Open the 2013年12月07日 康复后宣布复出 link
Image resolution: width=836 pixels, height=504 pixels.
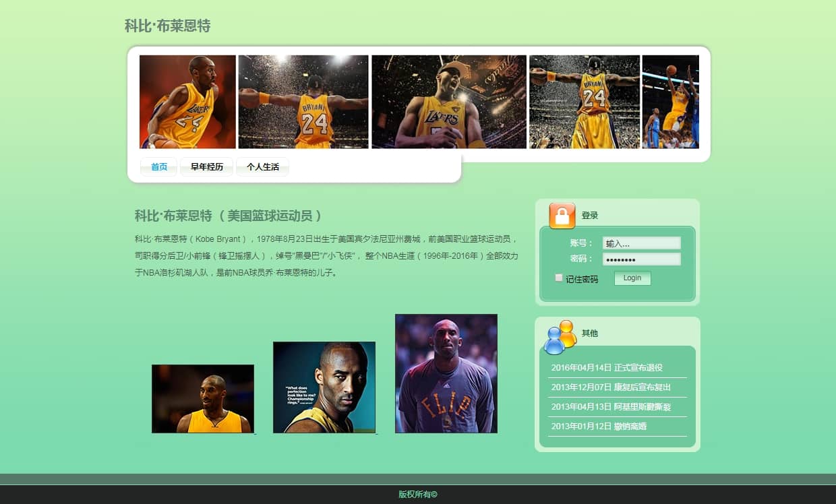point(611,387)
